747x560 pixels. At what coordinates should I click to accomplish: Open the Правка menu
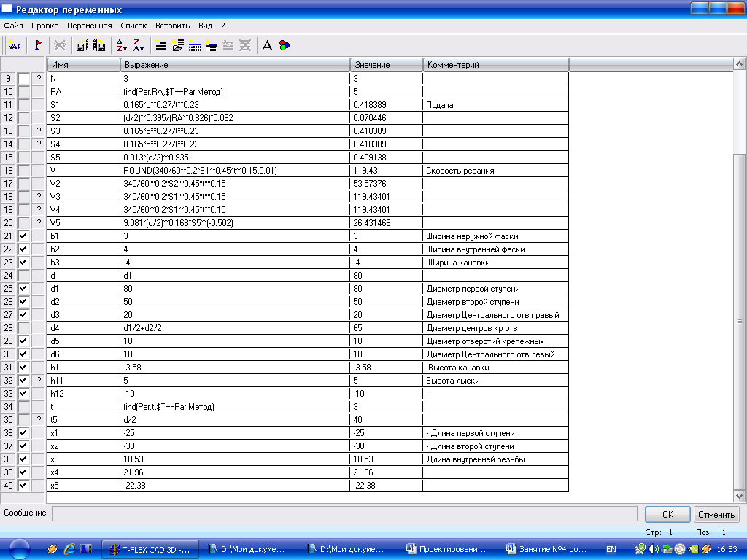(44, 26)
